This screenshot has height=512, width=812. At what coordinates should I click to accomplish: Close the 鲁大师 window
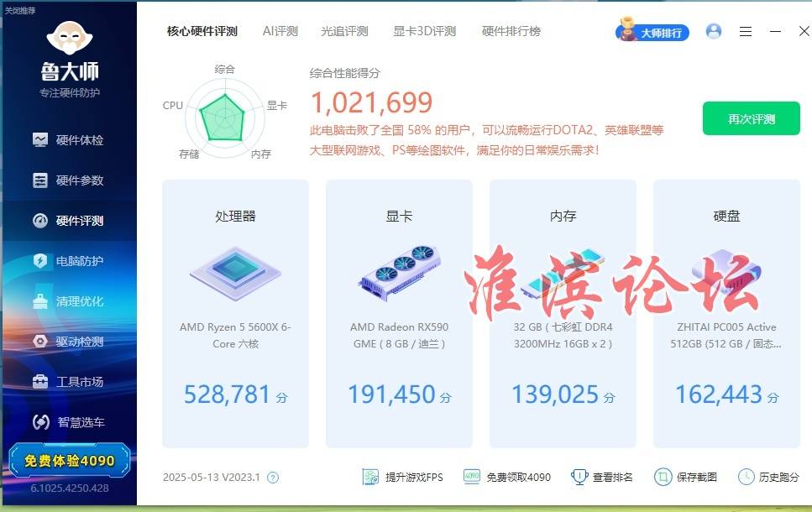[x=804, y=32]
